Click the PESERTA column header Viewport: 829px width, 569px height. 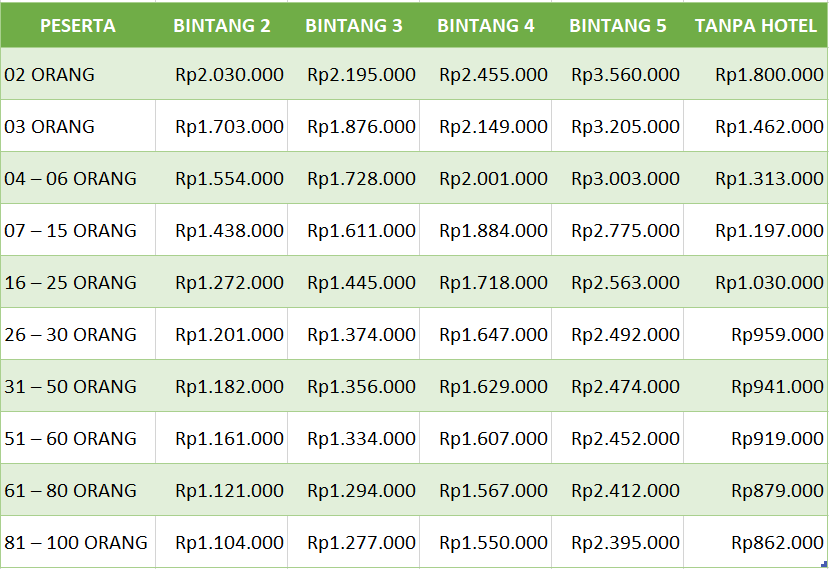tap(78, 26)
